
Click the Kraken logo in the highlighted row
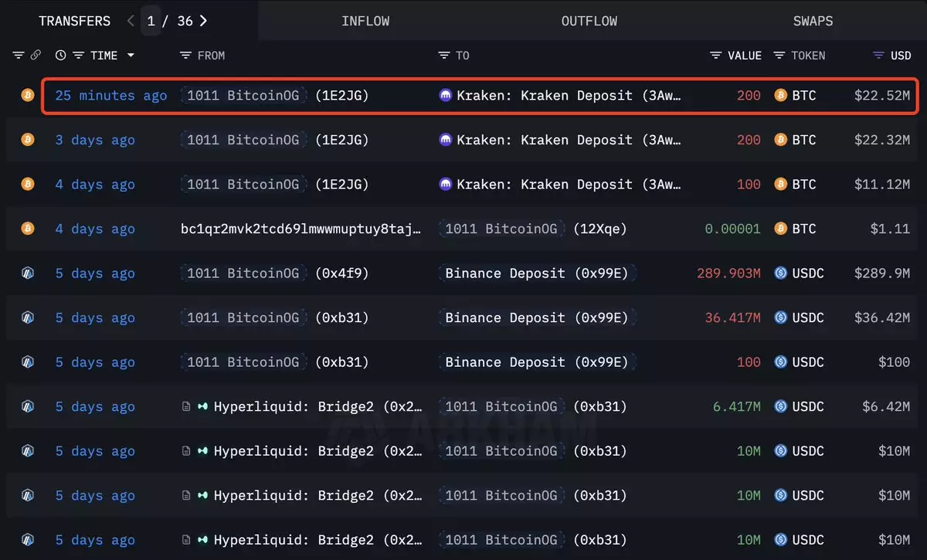coord(445,96)
